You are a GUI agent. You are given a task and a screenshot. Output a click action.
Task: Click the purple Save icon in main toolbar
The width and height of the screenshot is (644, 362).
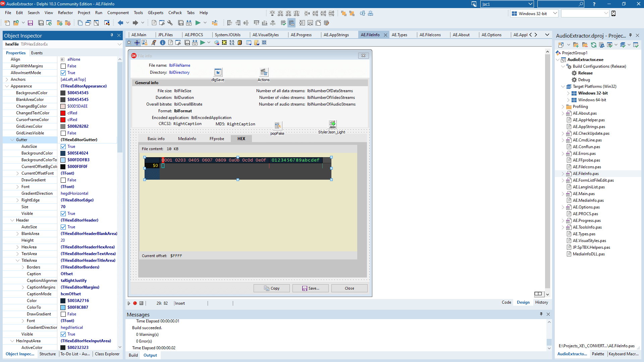30,23
